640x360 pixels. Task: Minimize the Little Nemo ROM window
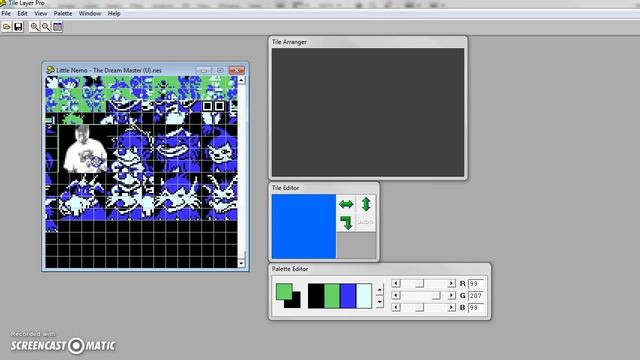coord(203,70)
